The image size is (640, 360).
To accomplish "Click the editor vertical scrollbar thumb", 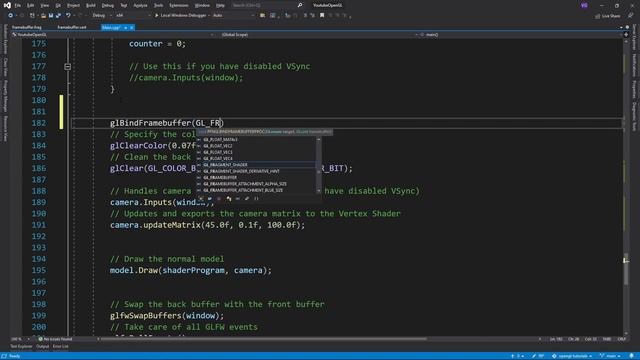I will [626, 269].
